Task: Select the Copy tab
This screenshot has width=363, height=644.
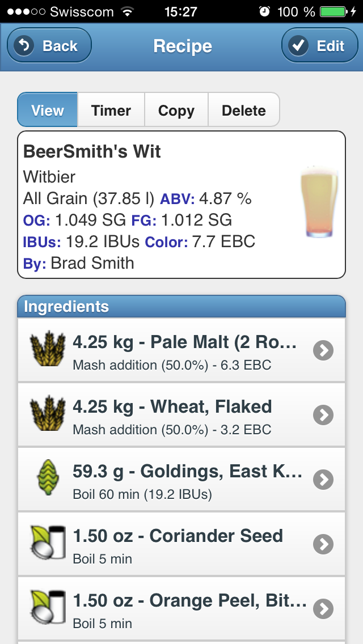Action: pos(176,110)
